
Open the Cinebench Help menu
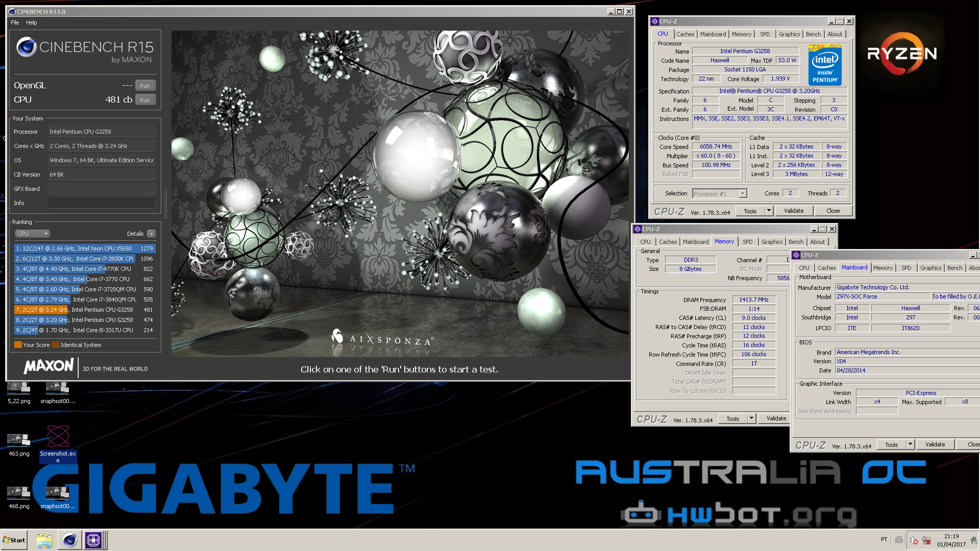pos(32,22)
